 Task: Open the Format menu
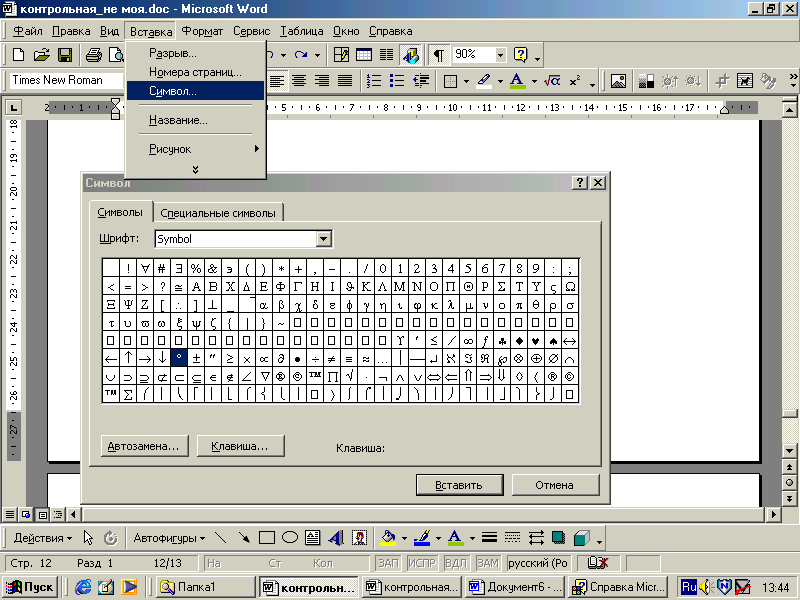(x=202, y=31)
